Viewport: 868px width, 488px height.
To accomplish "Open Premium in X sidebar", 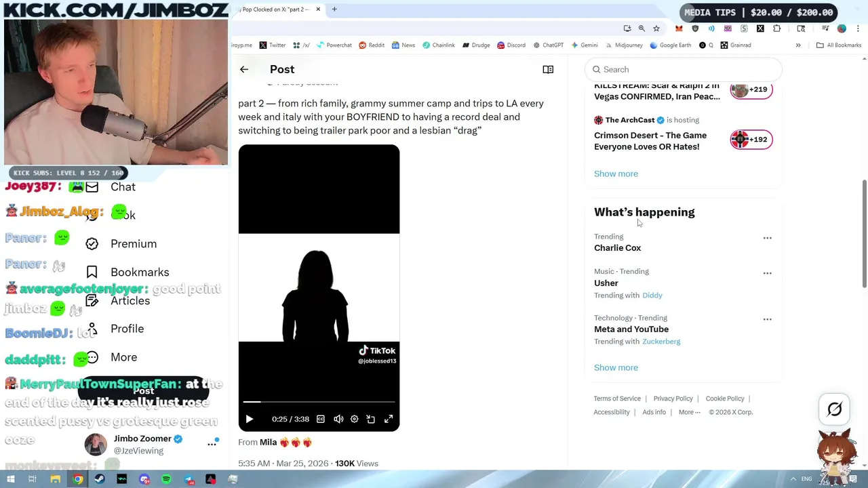I will click(x=121, y=244).
